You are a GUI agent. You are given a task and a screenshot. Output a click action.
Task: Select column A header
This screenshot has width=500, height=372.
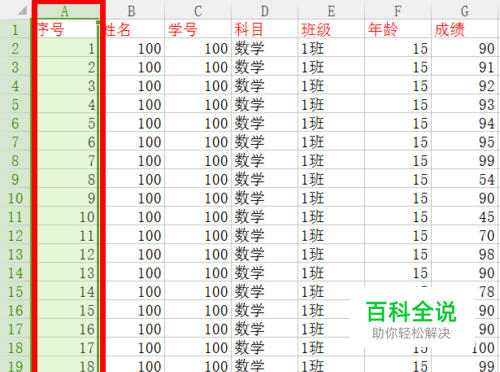(65, 11)
